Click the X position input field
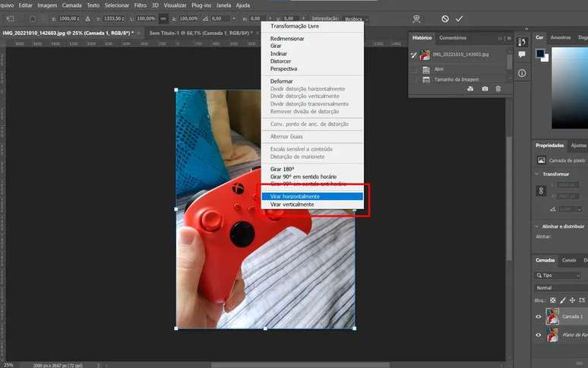This screenshot has width=588, height=368. [x=68, y=18]
